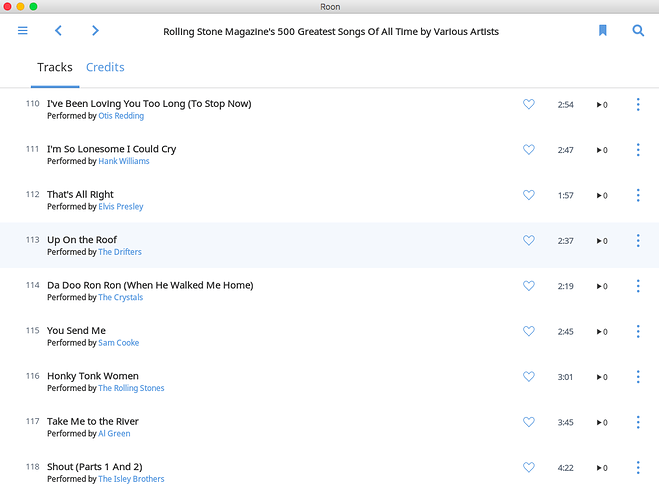Favorite Take Me to the River

pyautogui.click(x=529, y=421)
